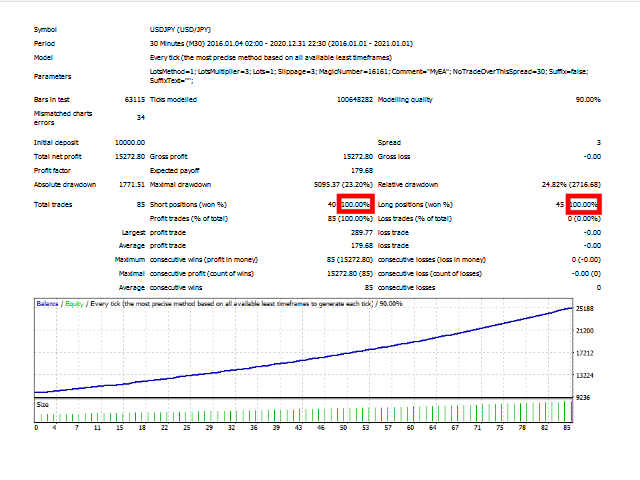Image resolution: width=640 pixels, height=480 pixels.
Task: Click the Long positions count 45
Action: coord(560,204)
